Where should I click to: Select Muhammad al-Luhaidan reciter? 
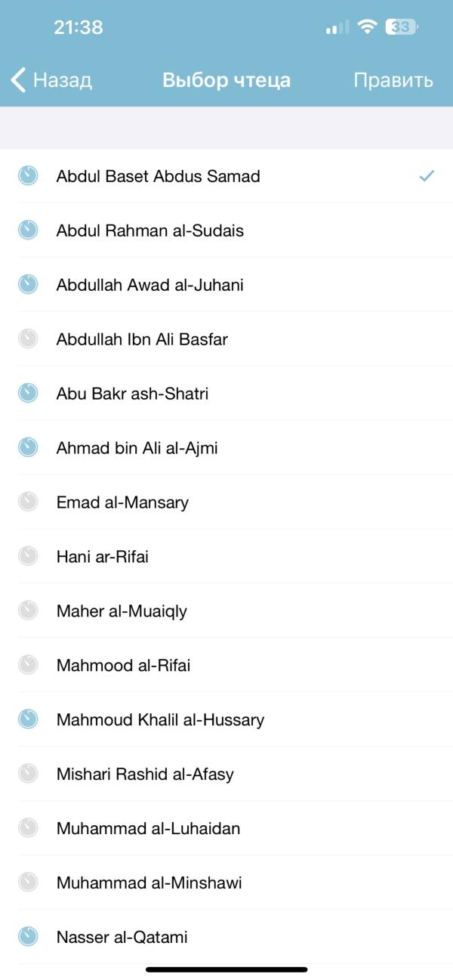(148, 828)
